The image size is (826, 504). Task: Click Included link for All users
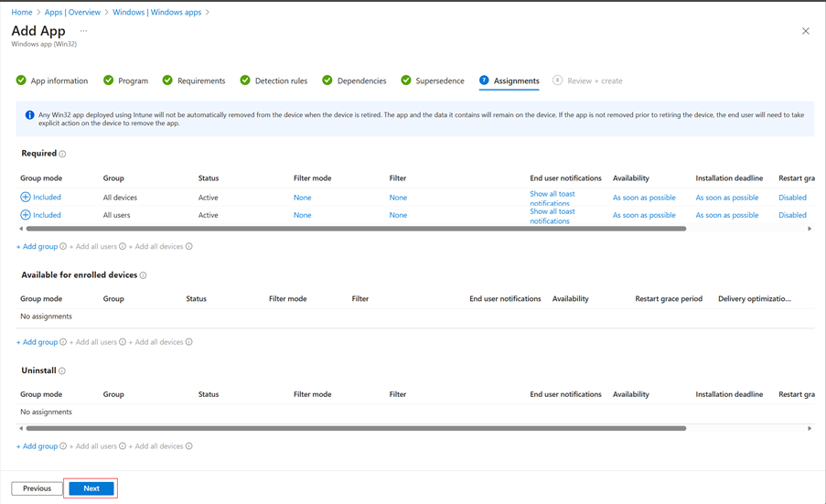[x=47, y=215]
